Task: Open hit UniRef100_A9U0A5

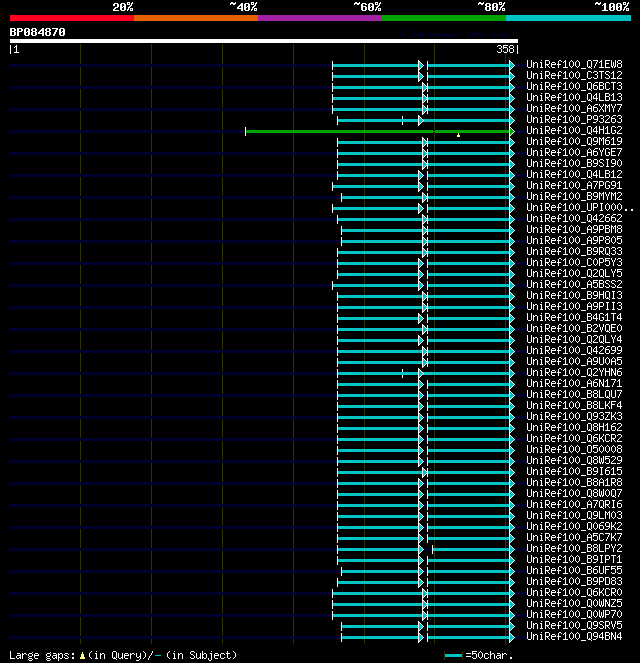Action: pos(574,361)
